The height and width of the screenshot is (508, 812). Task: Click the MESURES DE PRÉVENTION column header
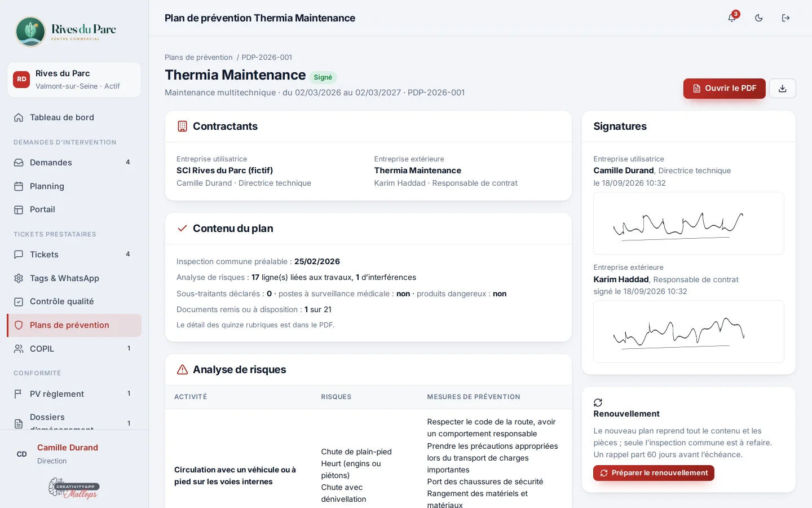(474, 397)
